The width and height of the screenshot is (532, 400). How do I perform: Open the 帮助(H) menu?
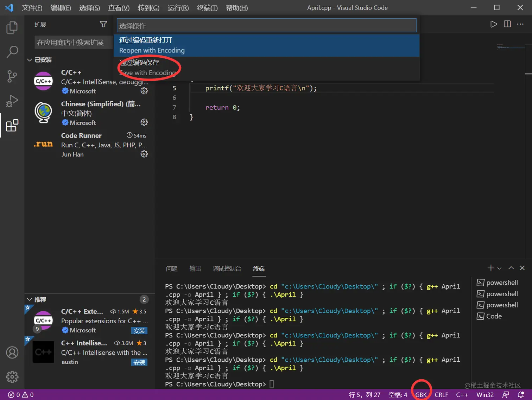237,8
